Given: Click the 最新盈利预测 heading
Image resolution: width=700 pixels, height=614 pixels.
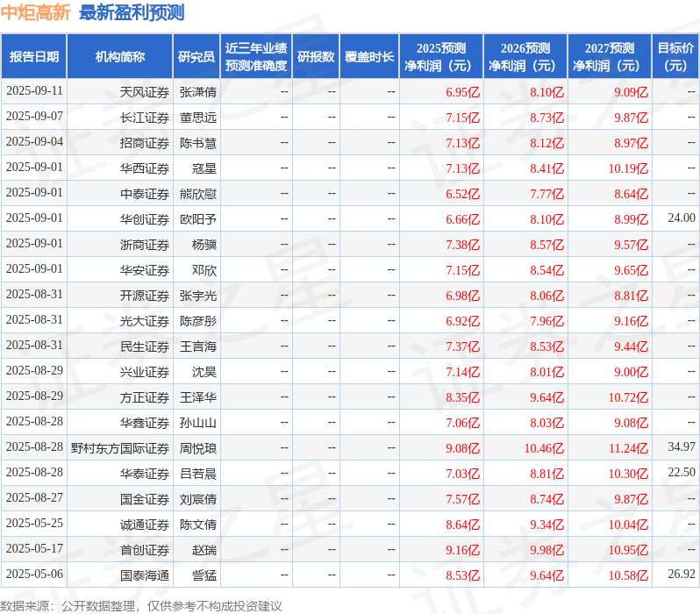Looking at the screenshot, I should [x=132, y=12].
